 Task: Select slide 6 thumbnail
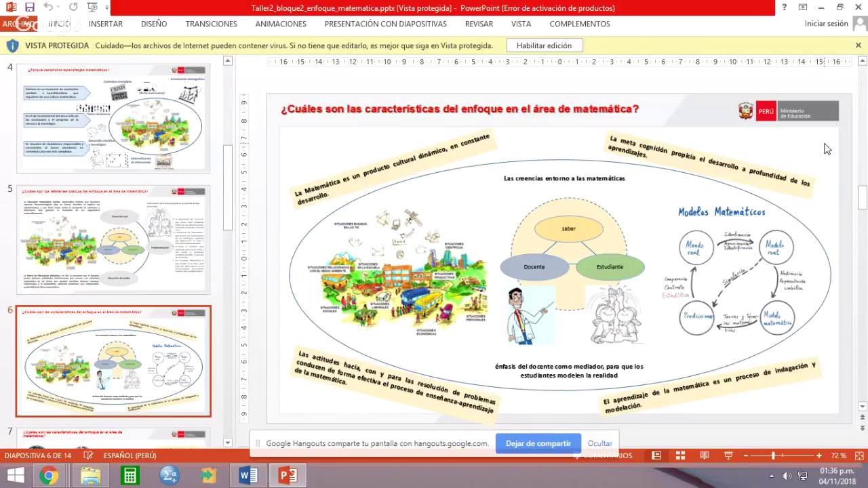click(113, 361)
